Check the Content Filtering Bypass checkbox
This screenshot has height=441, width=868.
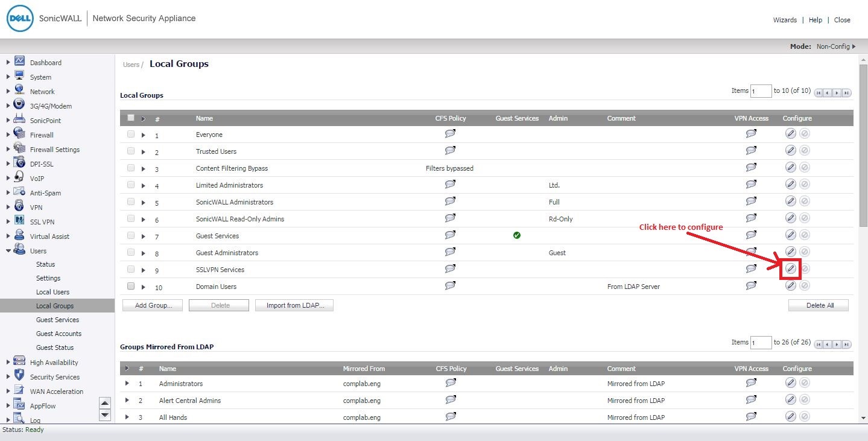coord(131,168)
